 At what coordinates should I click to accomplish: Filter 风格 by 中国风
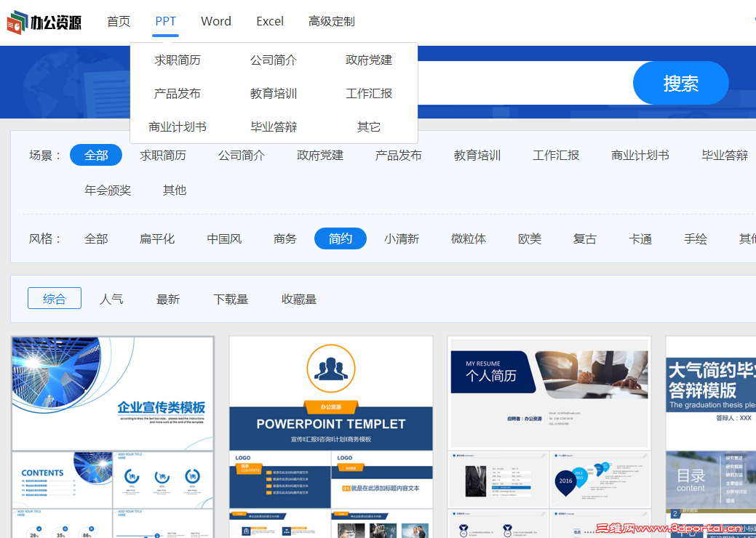[x=224, y=238]
